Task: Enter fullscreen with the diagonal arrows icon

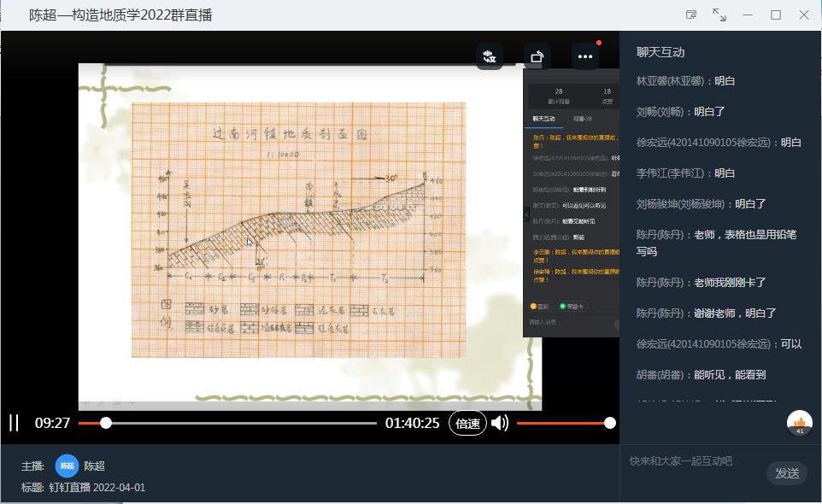Action: 719,15
